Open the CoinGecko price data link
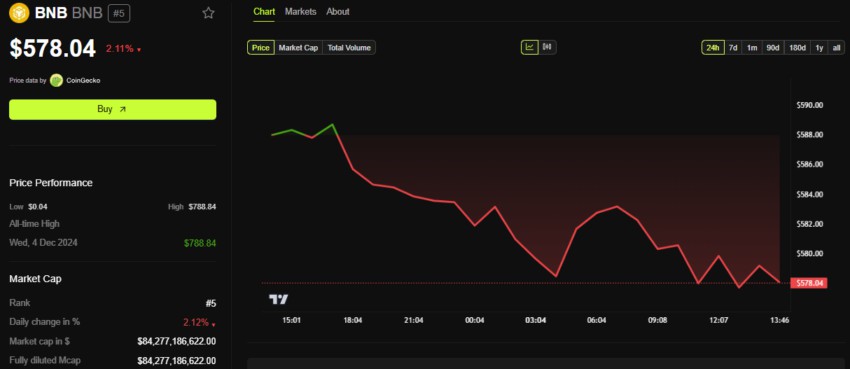The height and width of the screenshot is (369, 850). pos(83,80)
